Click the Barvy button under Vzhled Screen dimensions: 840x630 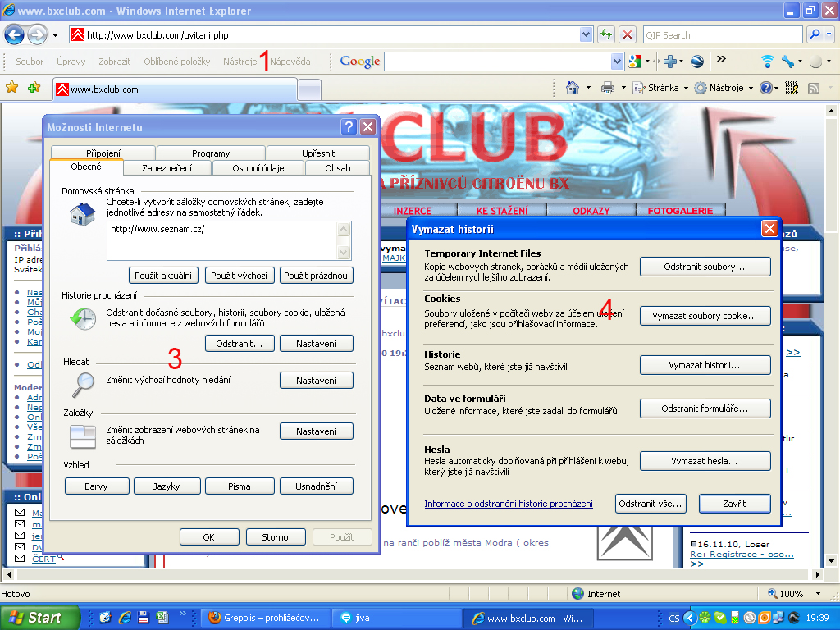coord(97,486)
